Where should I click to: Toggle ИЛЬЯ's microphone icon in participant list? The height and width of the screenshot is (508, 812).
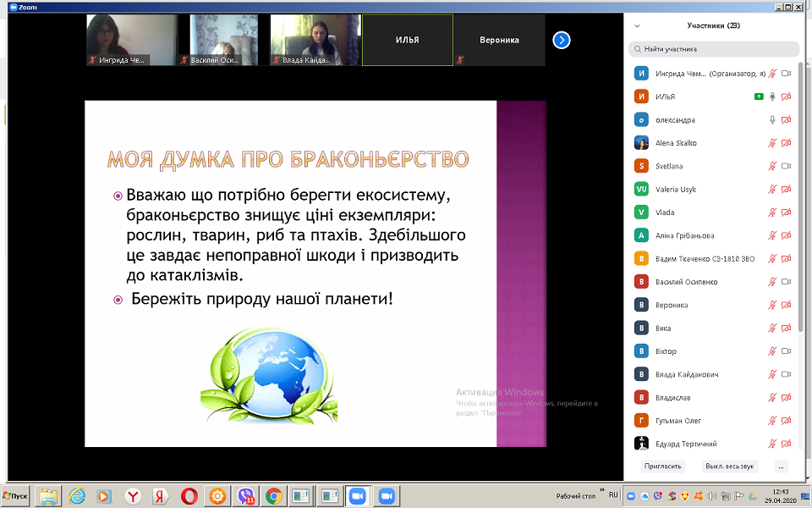[x=772, y=97]
